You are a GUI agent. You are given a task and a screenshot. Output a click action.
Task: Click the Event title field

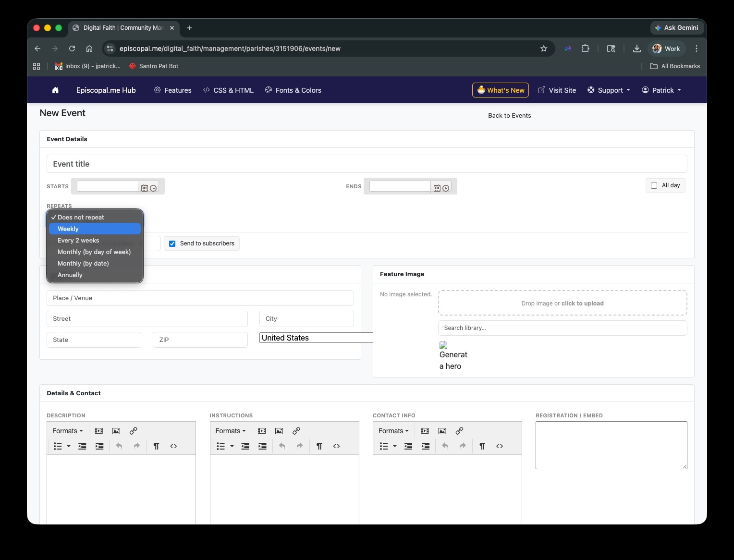(367, 164)
